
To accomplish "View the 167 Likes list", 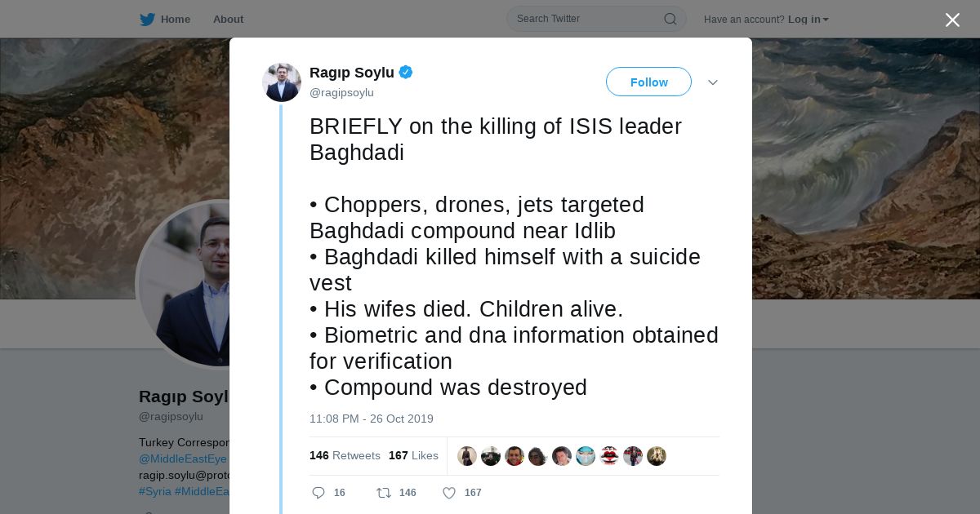I will [x=413, y=456].
